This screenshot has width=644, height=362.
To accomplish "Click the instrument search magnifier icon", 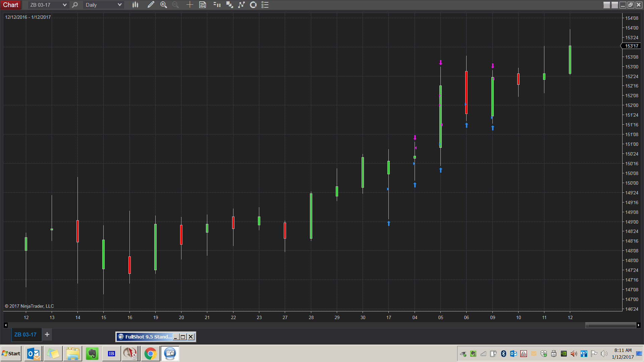I will (75, 5).
